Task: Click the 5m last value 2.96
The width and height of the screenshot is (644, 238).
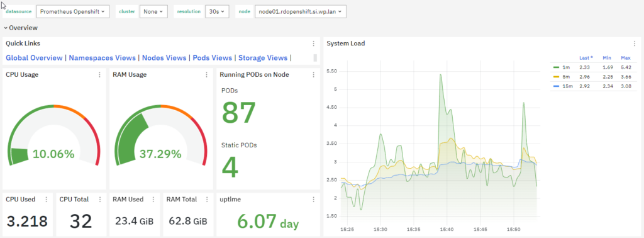Action: click(584, 76)
